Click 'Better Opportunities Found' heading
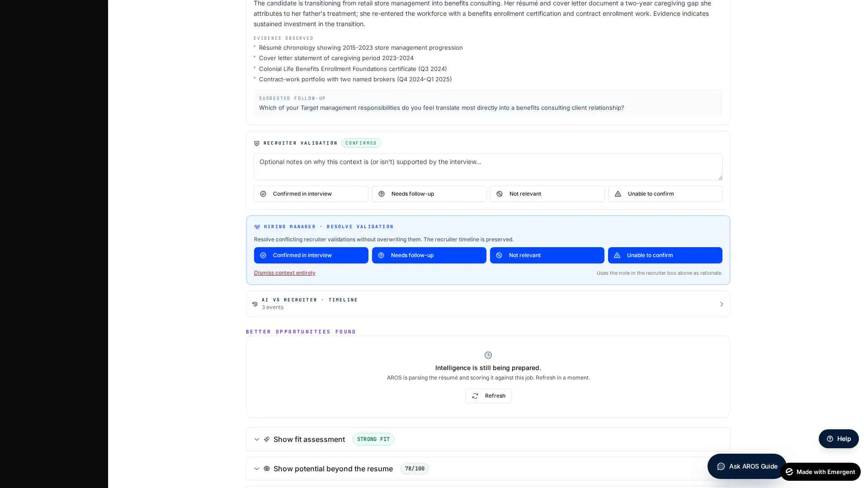Image resolution: width=868 pixels, height=488 pixels. [301, 332]
